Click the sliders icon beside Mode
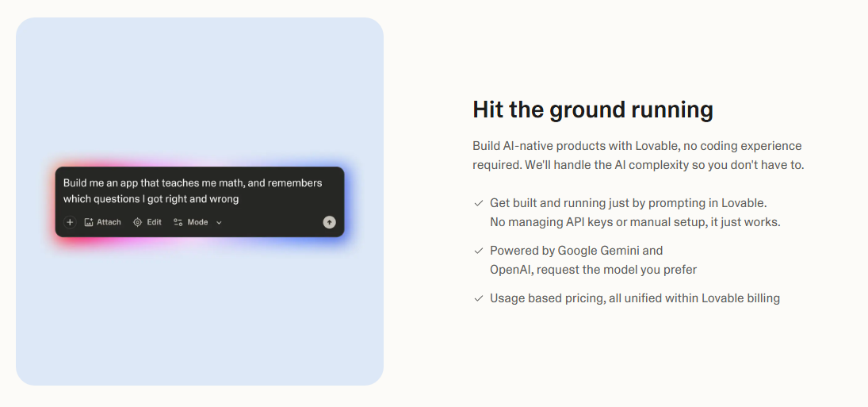The height and width of the screenshot is (407, 868). (x=178, y=222)
